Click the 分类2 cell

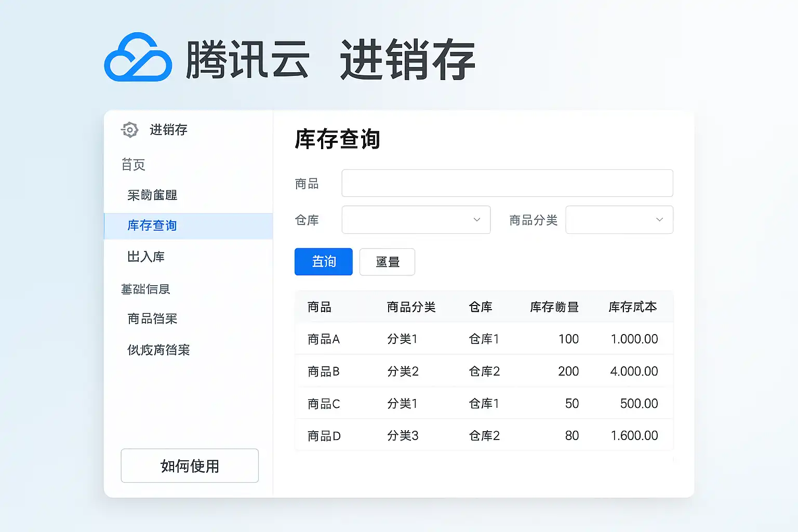coord(403,371)
